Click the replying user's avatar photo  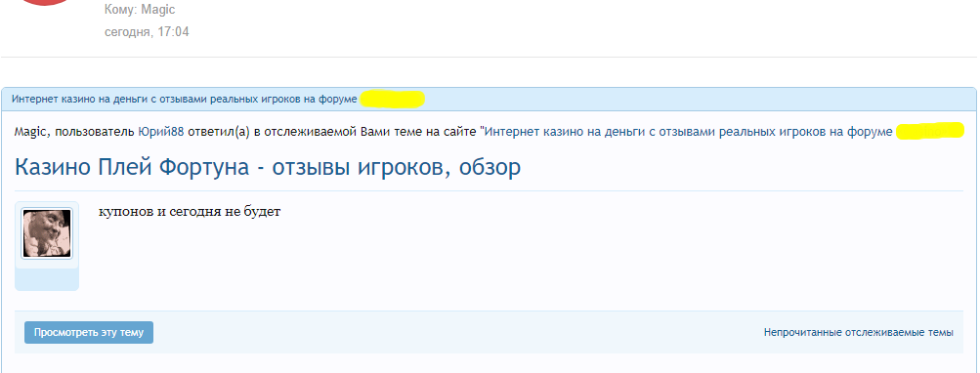(47, 233)
